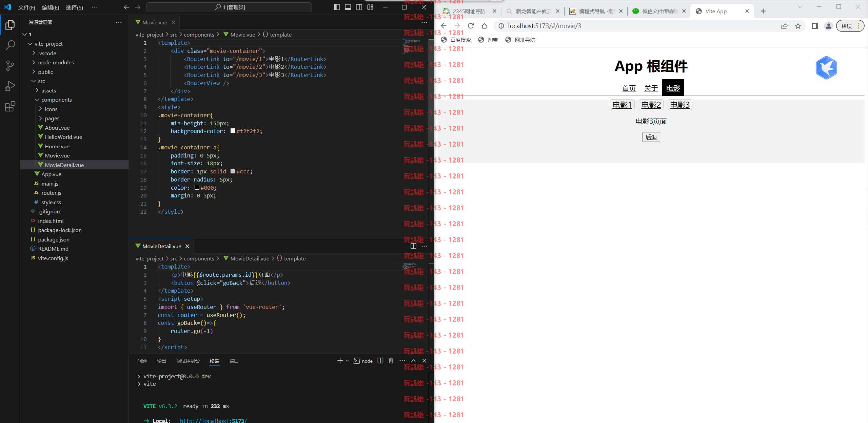868x423 pixels.
Task: Go to browser home page
Action: pyautogui.click(x=484, y=26)
